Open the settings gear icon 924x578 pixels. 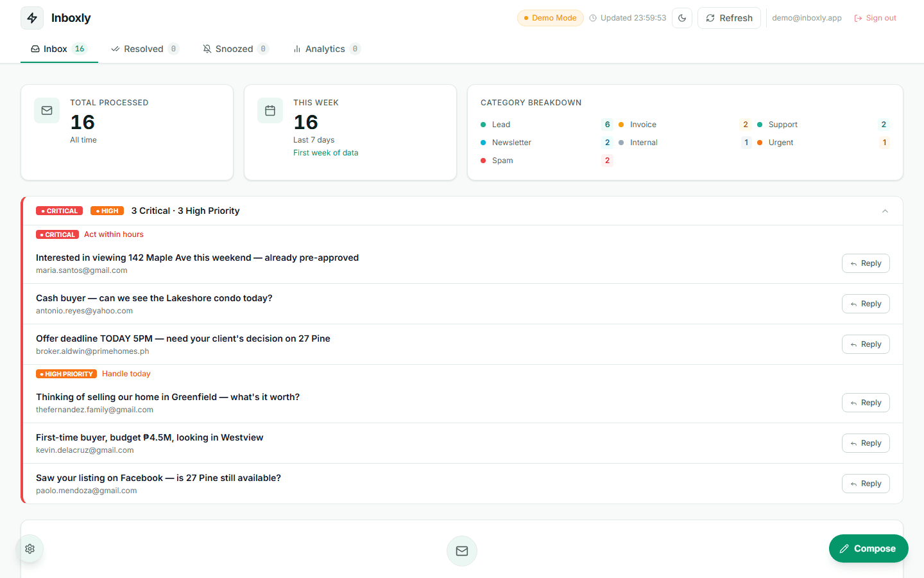click(x=30, y=548)
